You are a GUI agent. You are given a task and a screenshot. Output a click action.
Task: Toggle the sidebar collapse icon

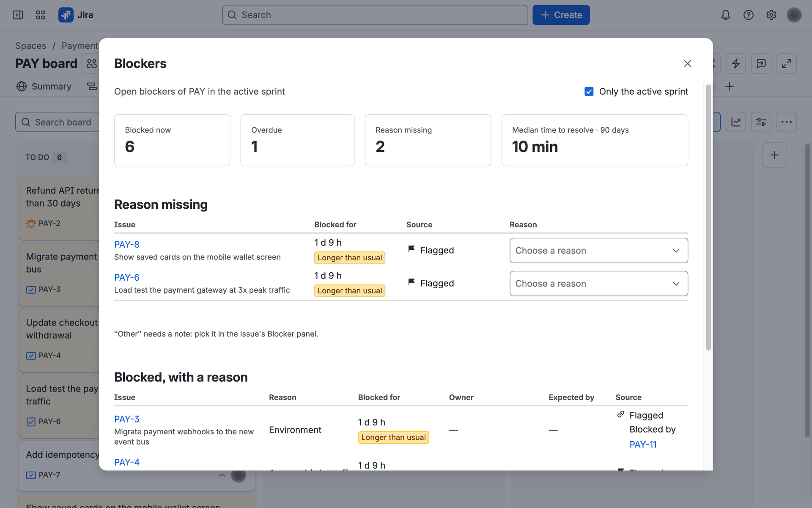tap(18, 15)
